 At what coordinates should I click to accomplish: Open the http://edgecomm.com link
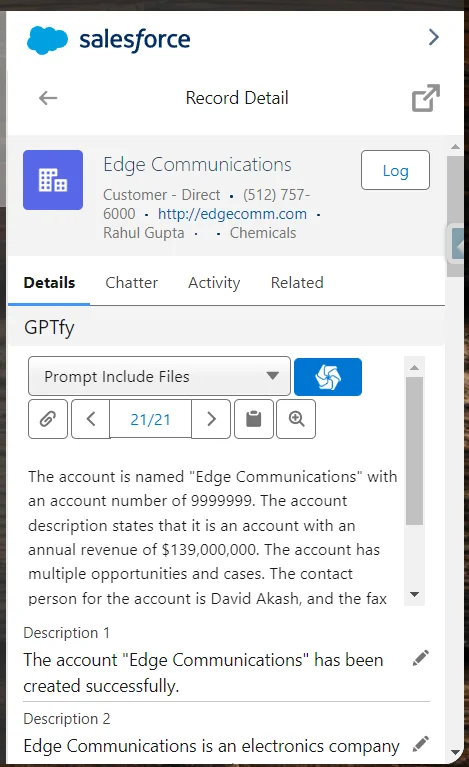coord(232,214)
